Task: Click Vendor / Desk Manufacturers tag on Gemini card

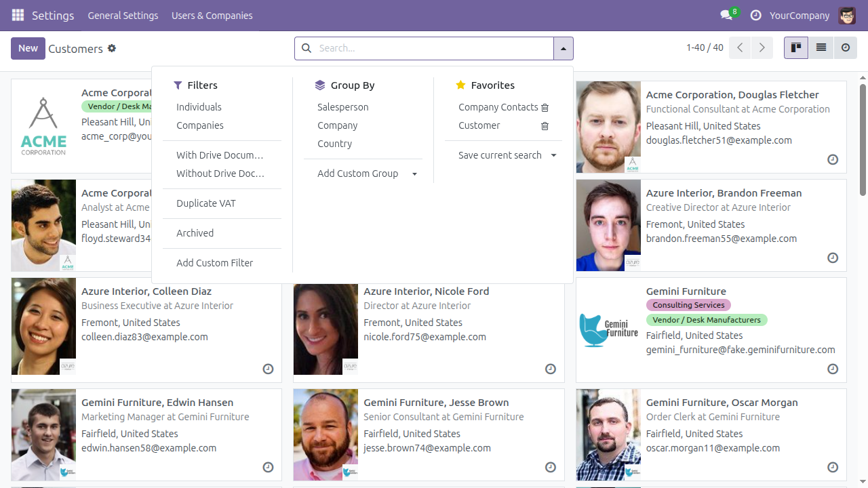Action: click(x=707, y=320)
